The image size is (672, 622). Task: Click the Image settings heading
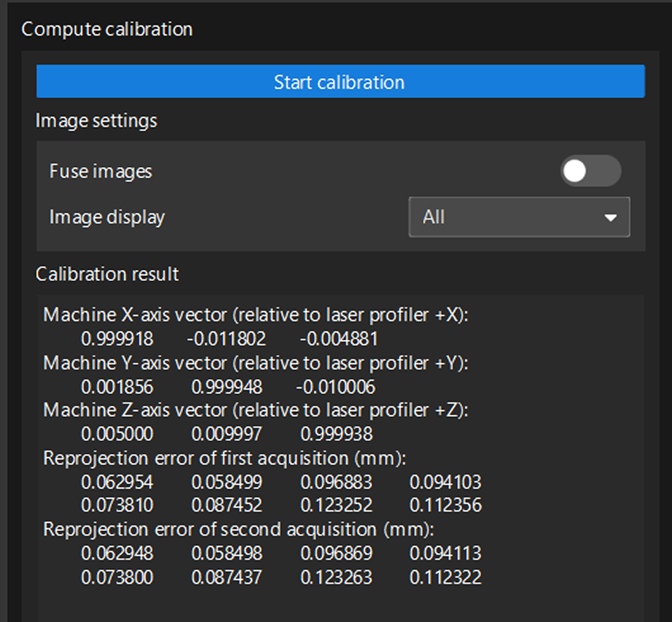(x=96, y=120)
